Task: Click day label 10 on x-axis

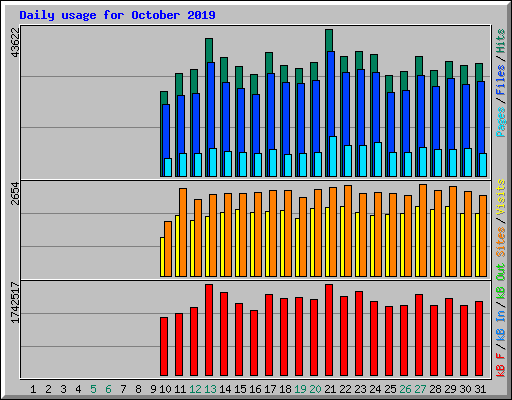Action: 165,389
